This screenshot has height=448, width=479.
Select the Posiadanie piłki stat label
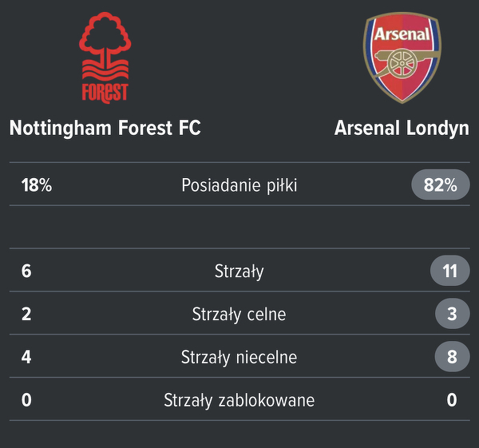239,185
